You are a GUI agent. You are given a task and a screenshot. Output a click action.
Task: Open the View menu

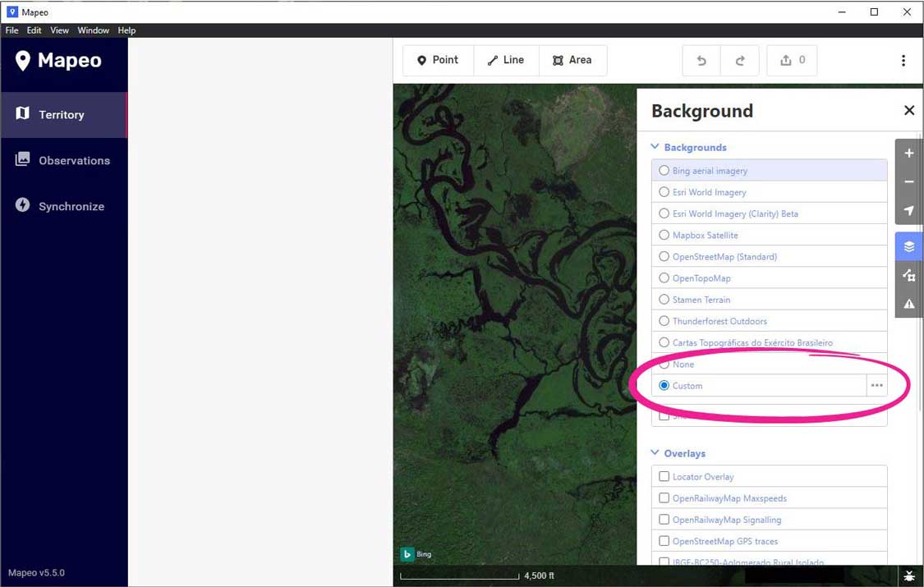click(x=59, y=30)
